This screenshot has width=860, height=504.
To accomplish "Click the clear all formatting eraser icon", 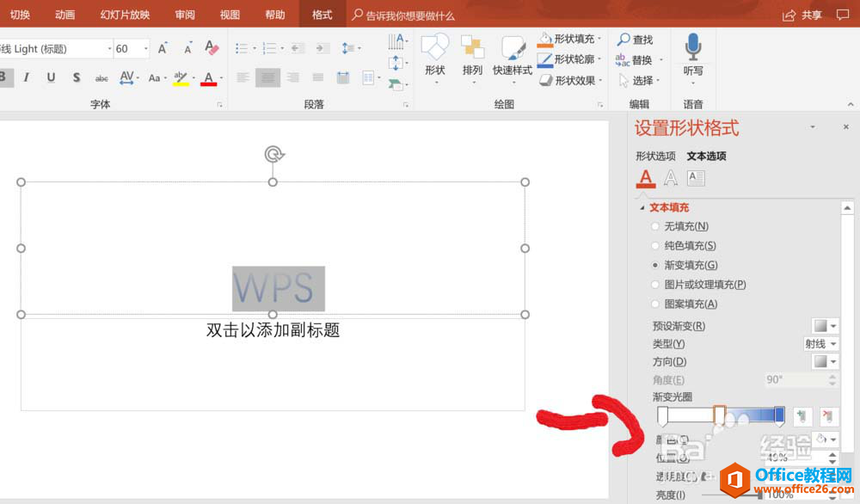I will [212, 49].
